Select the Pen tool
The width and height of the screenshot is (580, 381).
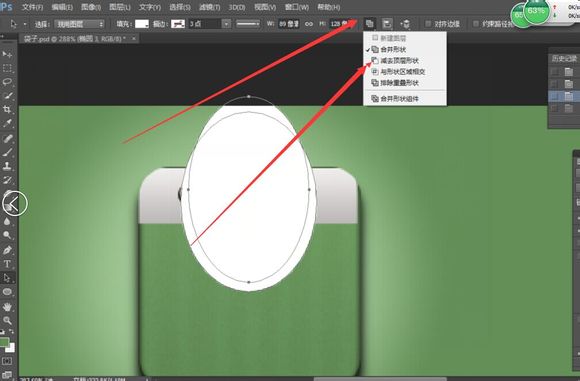(x=7, y=250)
